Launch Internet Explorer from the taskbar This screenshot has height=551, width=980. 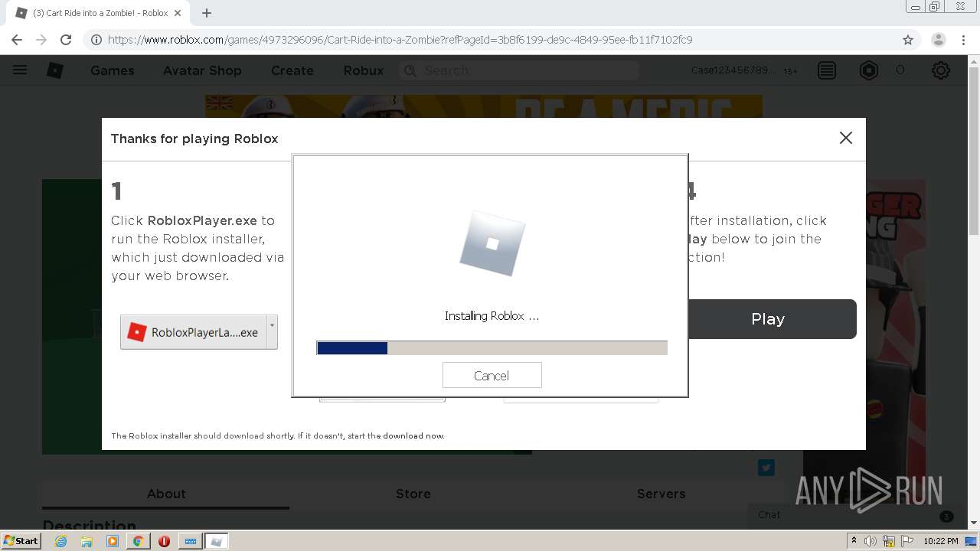pyautogui.click(x=61, y=541)
